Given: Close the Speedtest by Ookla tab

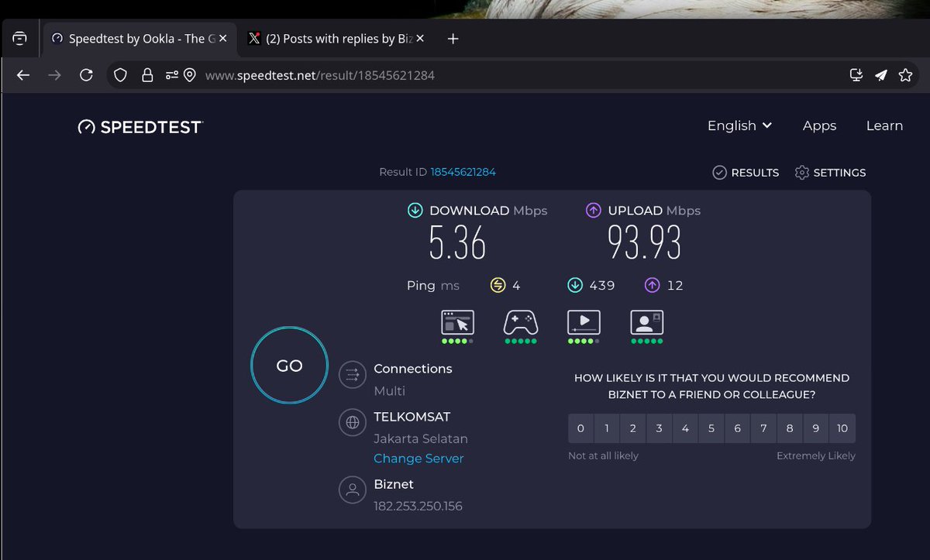Looking at the screenshot, I should [x=223, y=39].
